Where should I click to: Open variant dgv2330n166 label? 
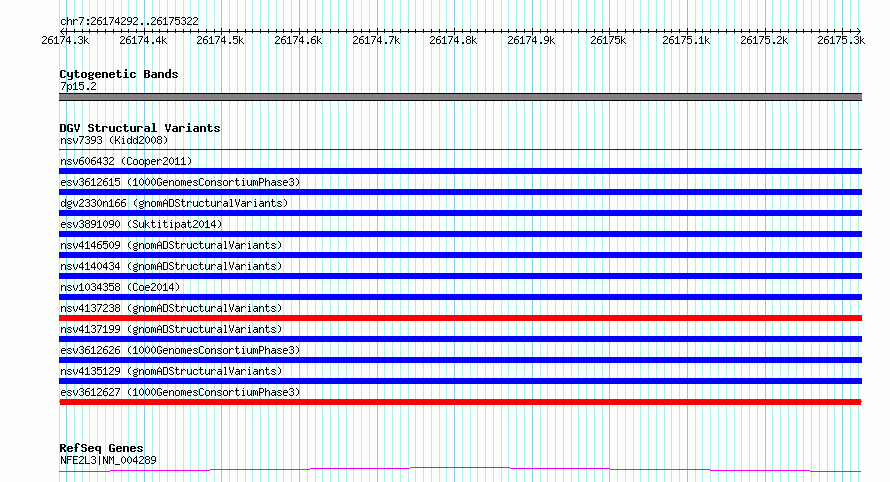[174, 203]
